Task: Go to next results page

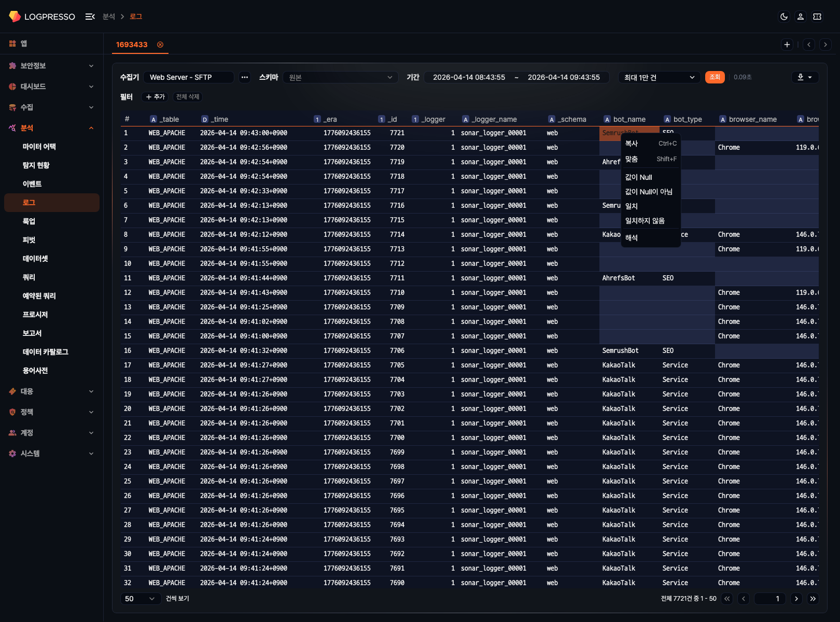Action: (x=796, y=599)
